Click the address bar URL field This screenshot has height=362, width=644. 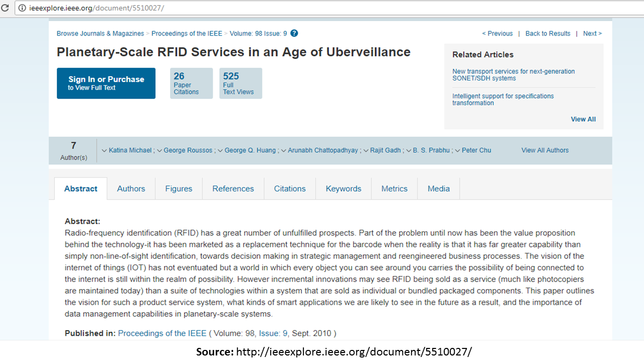(x=329, y=8)
